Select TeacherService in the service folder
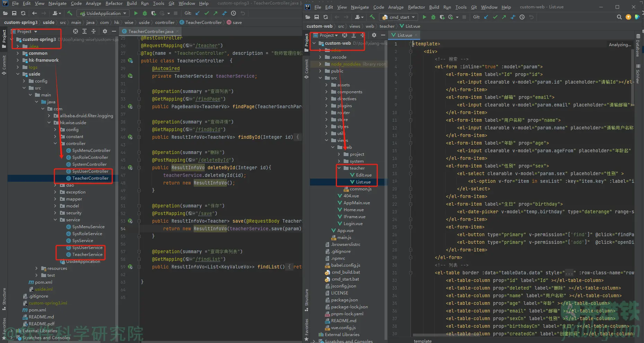 pos(87,255)
